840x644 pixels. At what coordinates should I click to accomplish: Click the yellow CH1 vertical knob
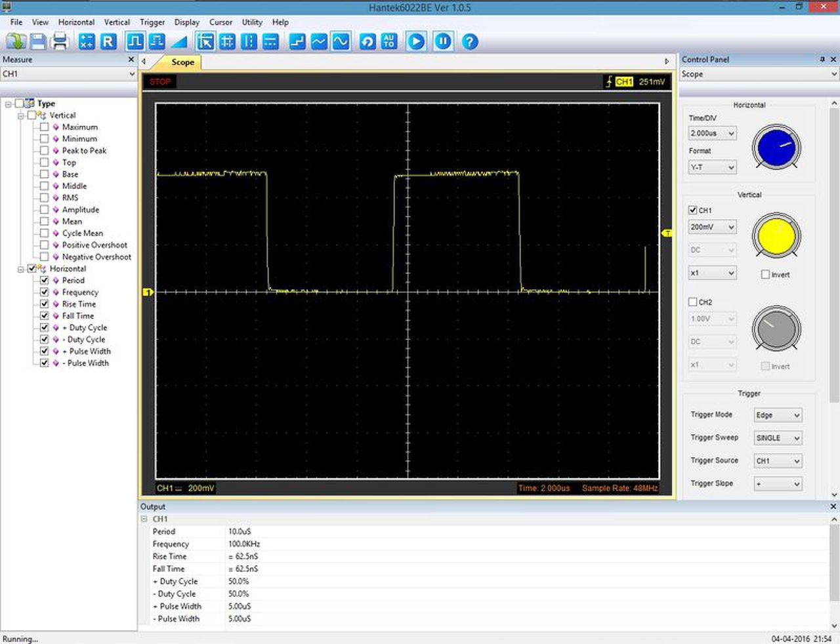click(776, 235)
